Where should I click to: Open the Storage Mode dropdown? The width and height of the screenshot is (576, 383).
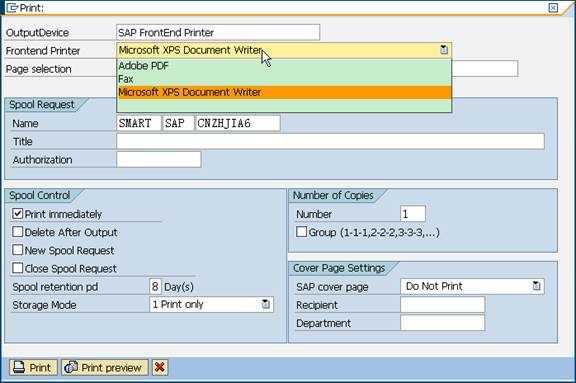coord(211,304)
